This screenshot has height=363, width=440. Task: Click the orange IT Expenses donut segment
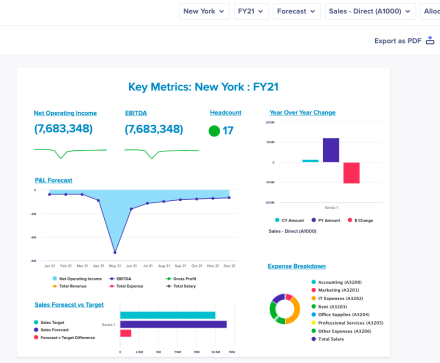295,310
